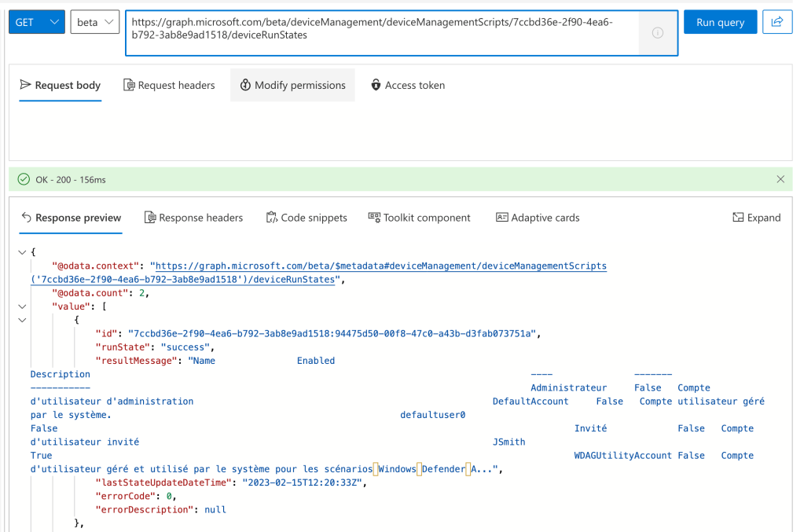Viewport: 804px width, 532px height.
Task: Open the @odata.context metadata link
Action: click(377, 266)
